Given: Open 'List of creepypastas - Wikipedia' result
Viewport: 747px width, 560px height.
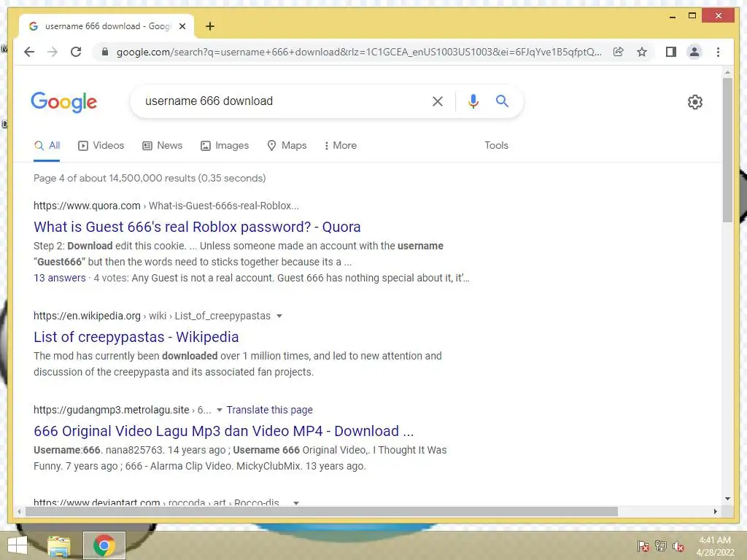Looking at the screenshot, I should 136,337.
